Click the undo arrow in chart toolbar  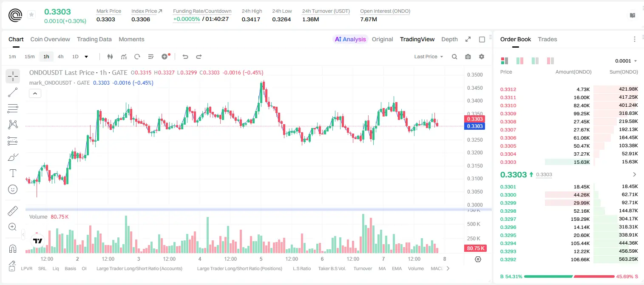[x=185, y=57]
